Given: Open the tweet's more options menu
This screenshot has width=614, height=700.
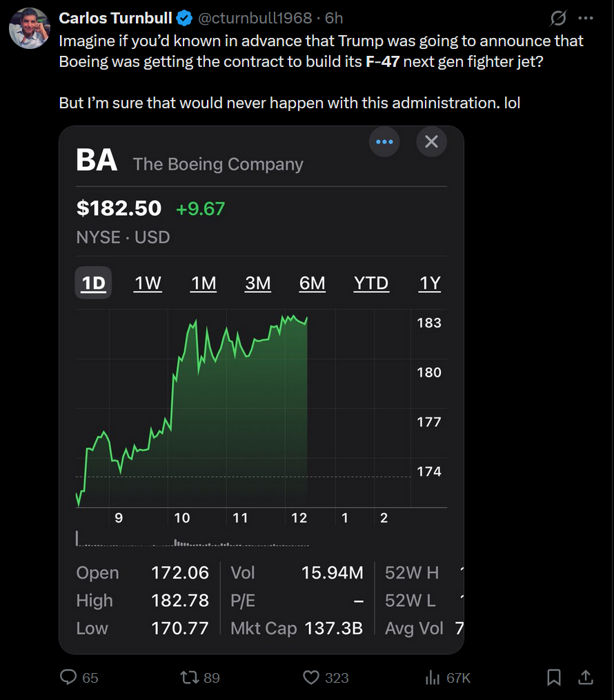Looking at the screenshot, I should click(x=586, y=19).
